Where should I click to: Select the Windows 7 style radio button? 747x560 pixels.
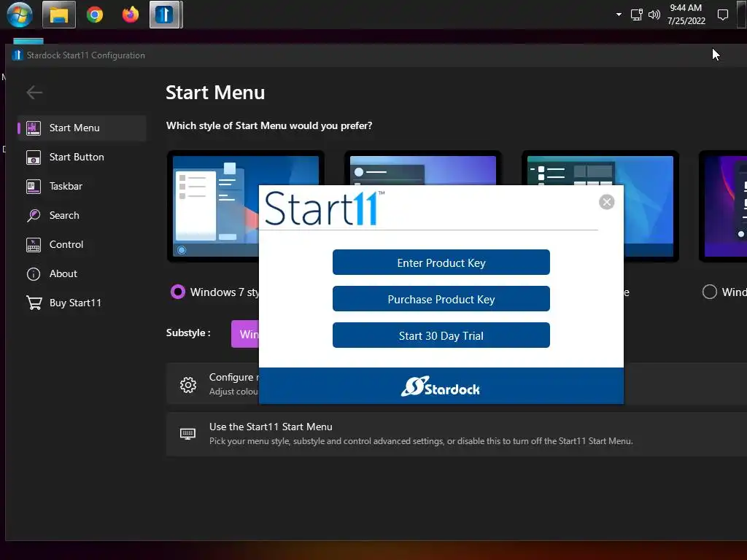(x=178, y=292)
